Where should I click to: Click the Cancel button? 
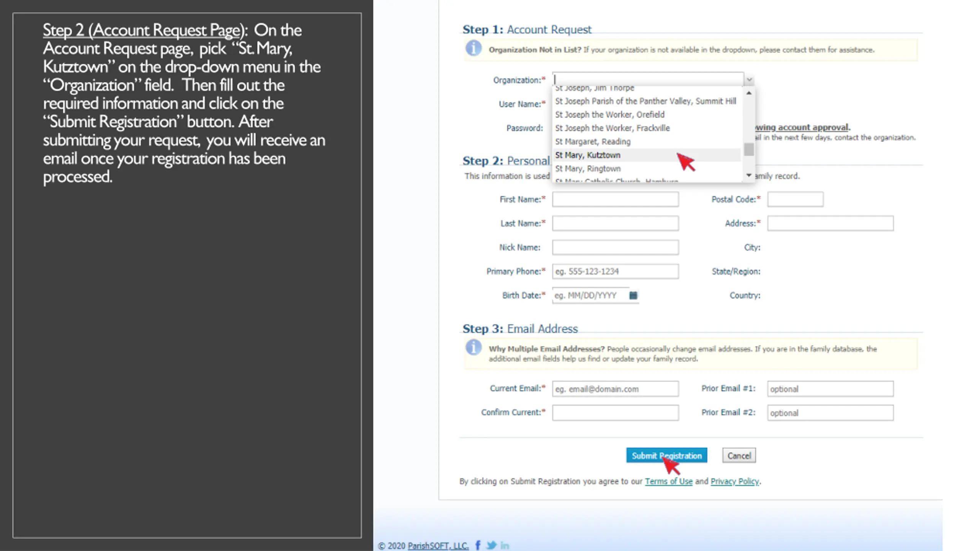[739, 455]
